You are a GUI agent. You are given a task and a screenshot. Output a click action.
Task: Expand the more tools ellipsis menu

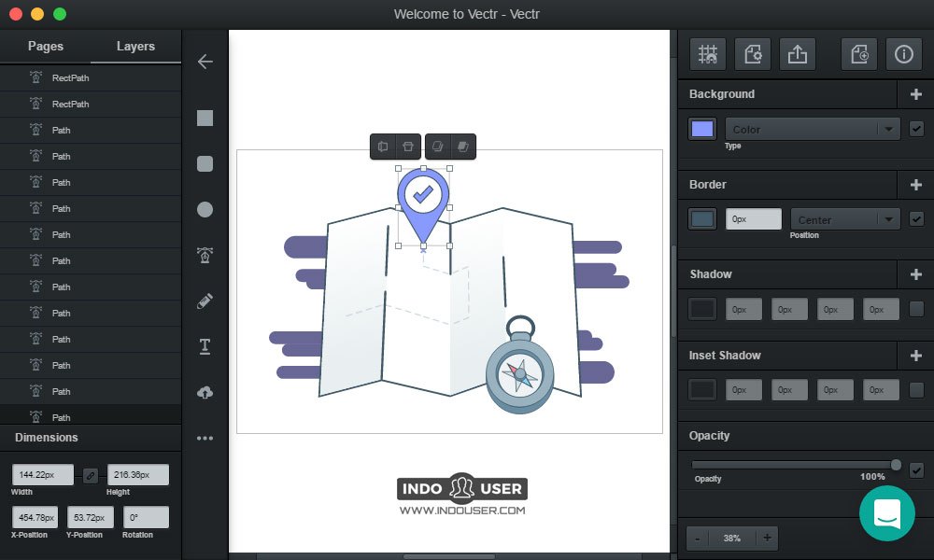click(x=205, y=438)
